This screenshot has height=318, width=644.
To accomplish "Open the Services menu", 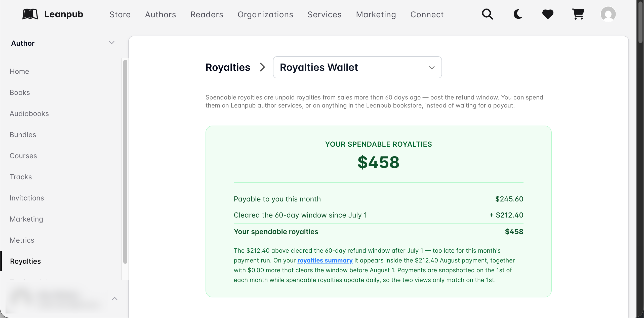I will 325,14.
